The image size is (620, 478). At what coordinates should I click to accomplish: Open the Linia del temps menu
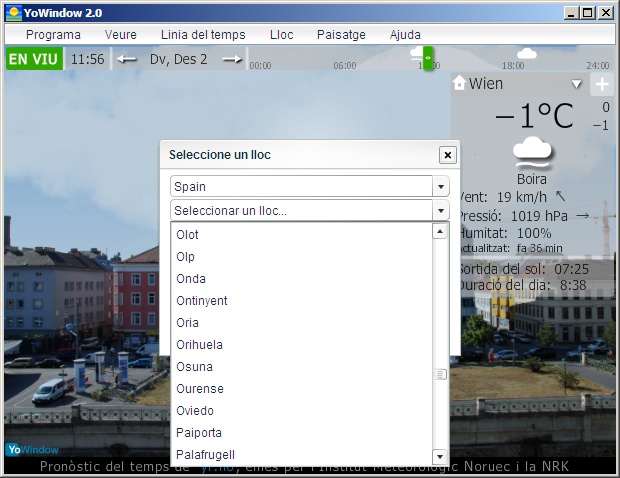[203, 35]
